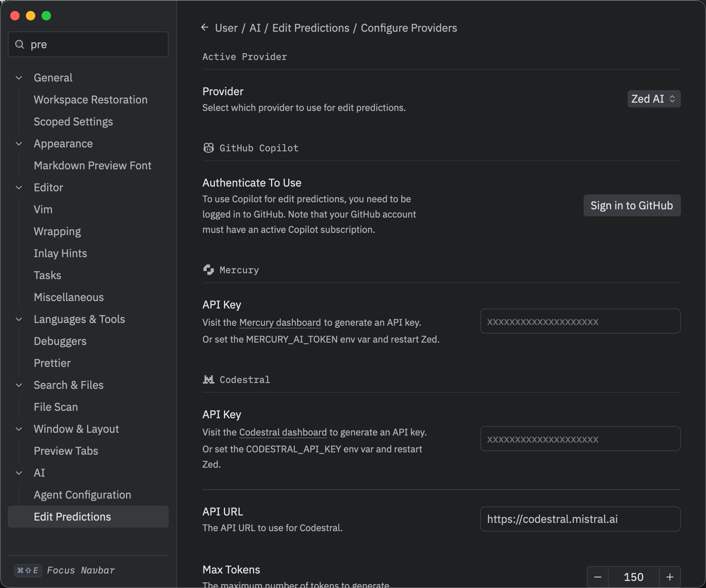Click the Appearance section label
Screen dimensions: 706x588
(x=63, y=143)
